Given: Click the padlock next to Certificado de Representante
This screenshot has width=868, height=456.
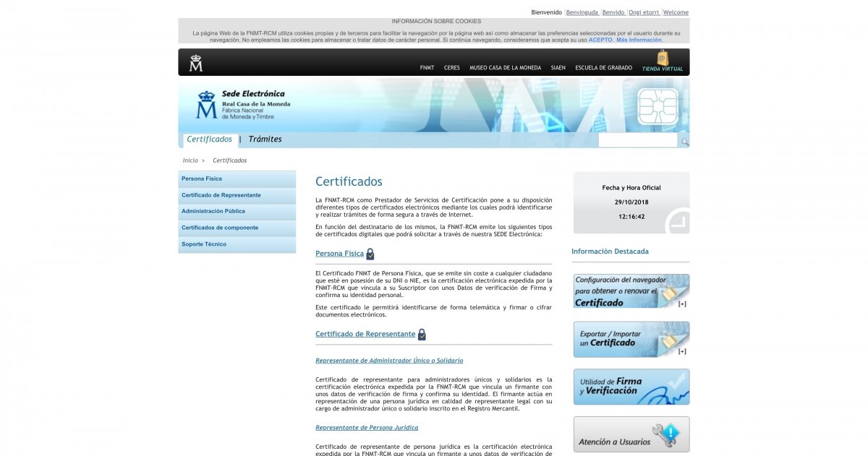Looking at the screenshot, I should tap(422, 335).
